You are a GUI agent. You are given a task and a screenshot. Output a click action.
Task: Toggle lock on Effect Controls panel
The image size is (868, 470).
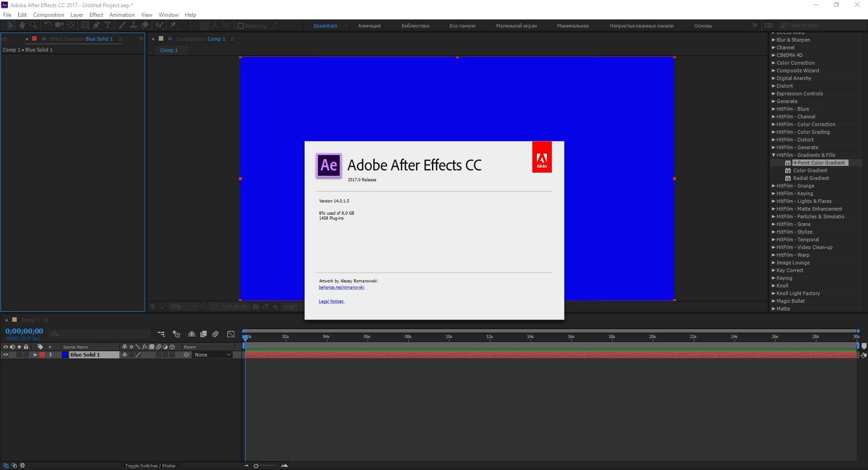(x=44, y=39)
